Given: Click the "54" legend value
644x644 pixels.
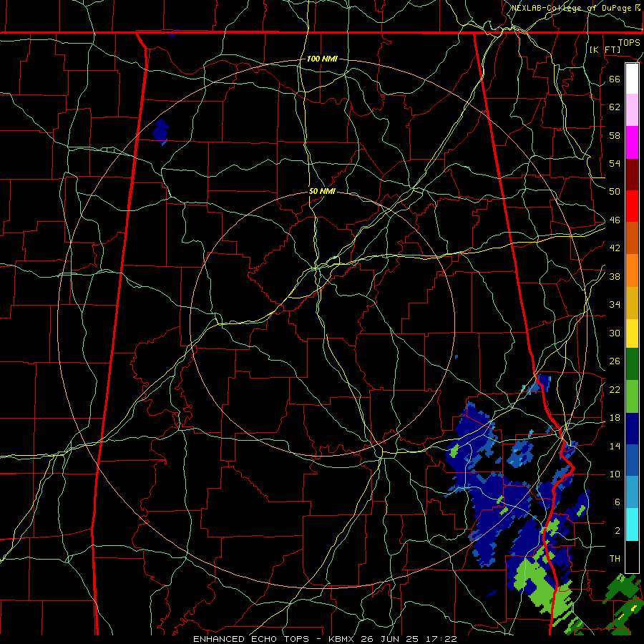Looking at the screenshot, I should [615, 163].
